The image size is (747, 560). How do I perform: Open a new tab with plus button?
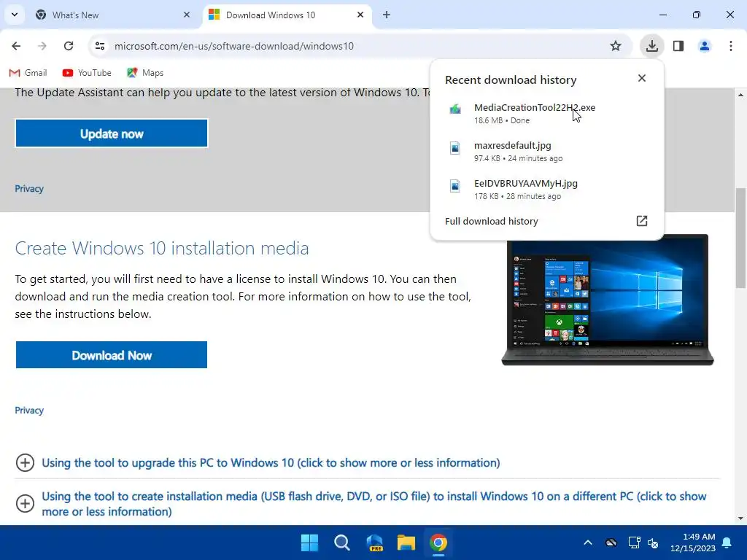pos(387,15)
